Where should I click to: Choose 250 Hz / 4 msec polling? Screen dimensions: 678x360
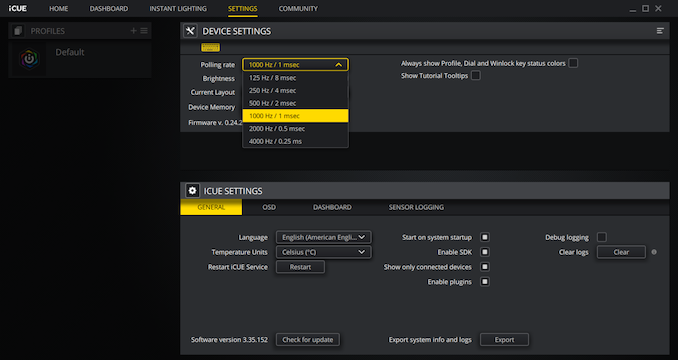[295, 91]
